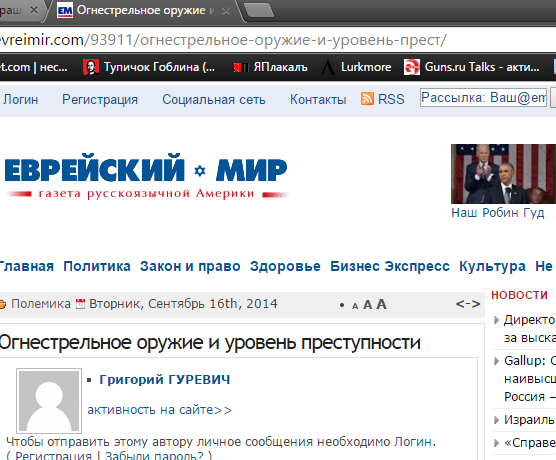Click the address bar URL

click(223, 40)
